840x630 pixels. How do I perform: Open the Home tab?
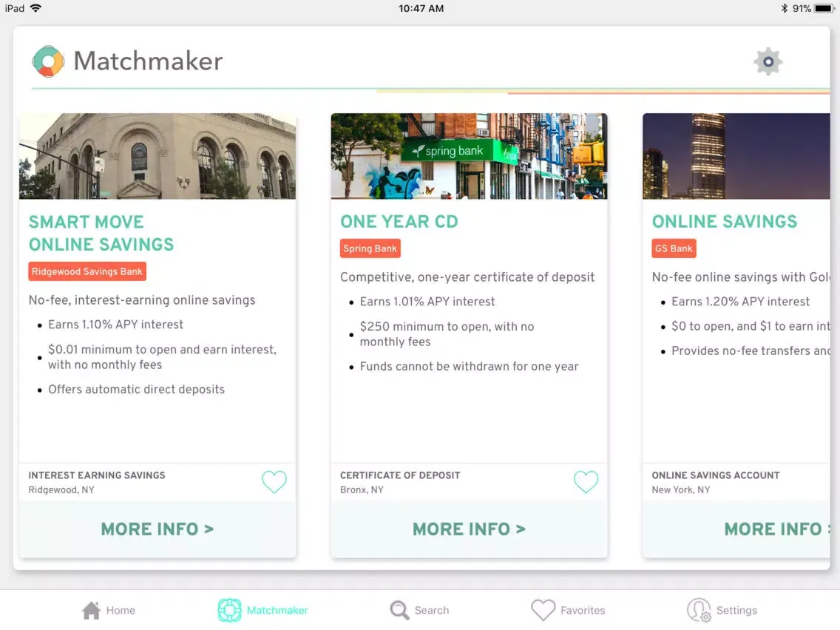(108, 610)
